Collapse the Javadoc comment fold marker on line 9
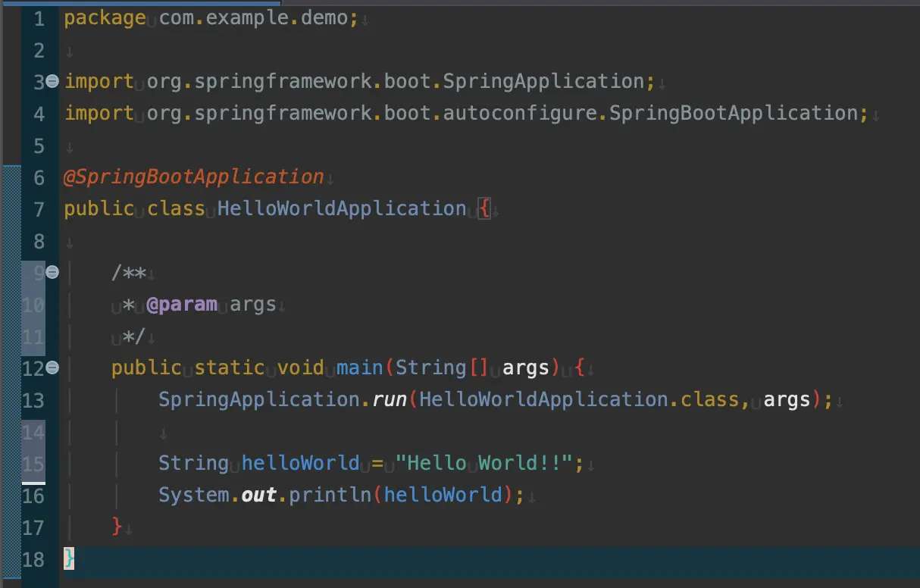Image resolution: width=920 pixels, height=588 pixels. (52, 272)
